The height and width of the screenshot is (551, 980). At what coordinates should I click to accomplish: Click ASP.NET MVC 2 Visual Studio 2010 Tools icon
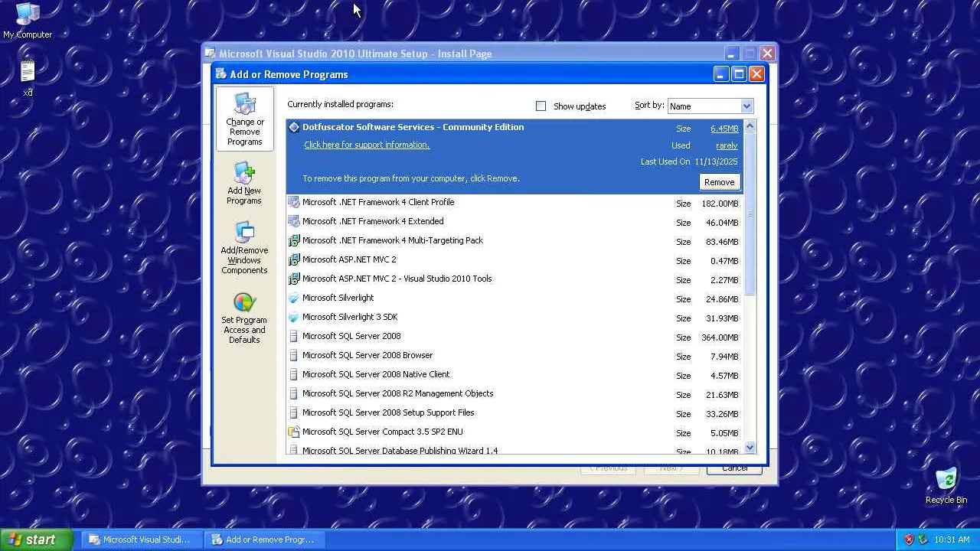point(293,279)
